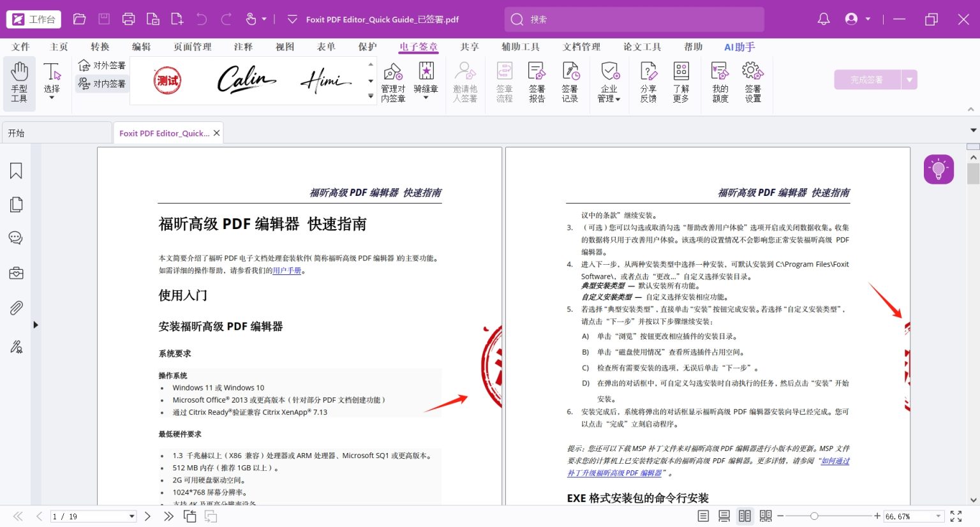This screenshot has height=527, width=980.
Task: Open the 完成签署 dropdown arrow
Action: (x=909, y=80)
